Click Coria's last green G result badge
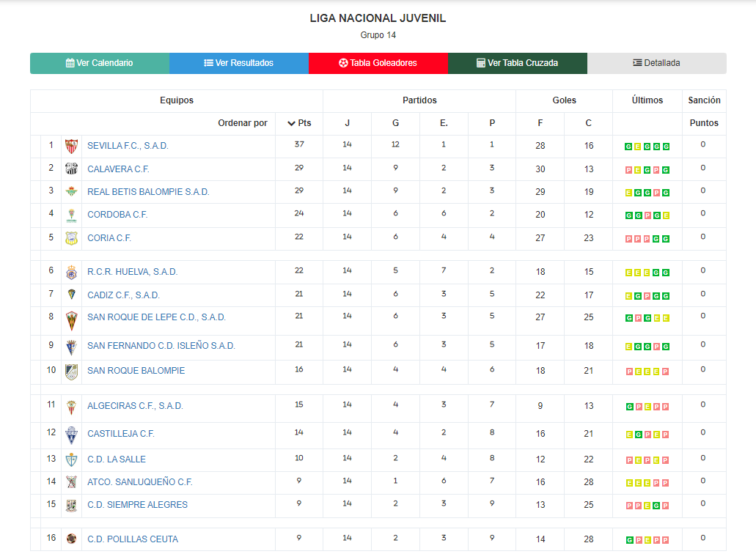Screen dimensions: 756x554 point(665,239)
